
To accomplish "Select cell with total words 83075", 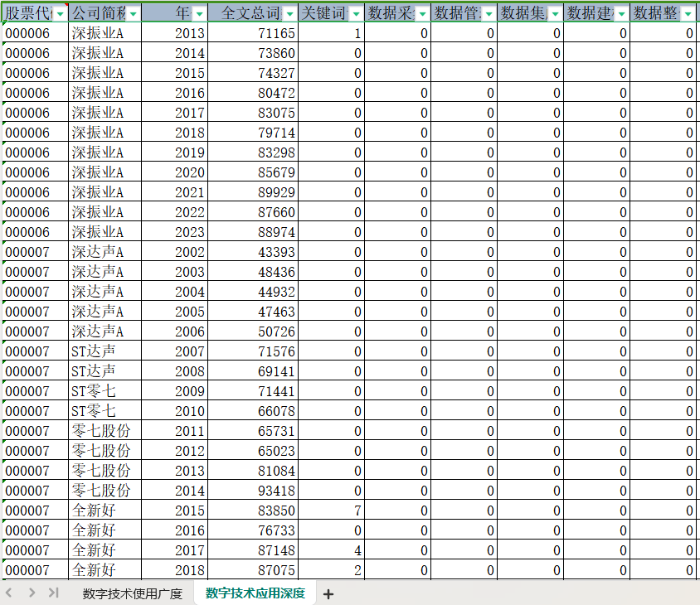I will point(253,112).
